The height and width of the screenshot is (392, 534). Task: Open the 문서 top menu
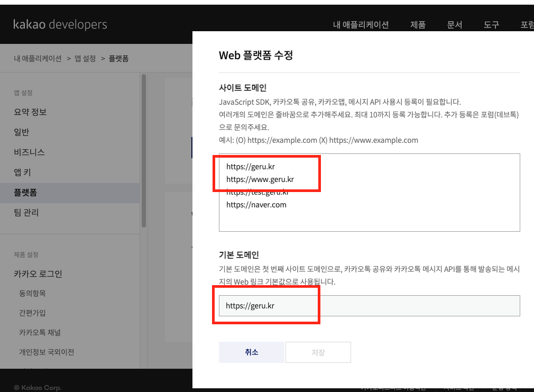coord(455,25)
